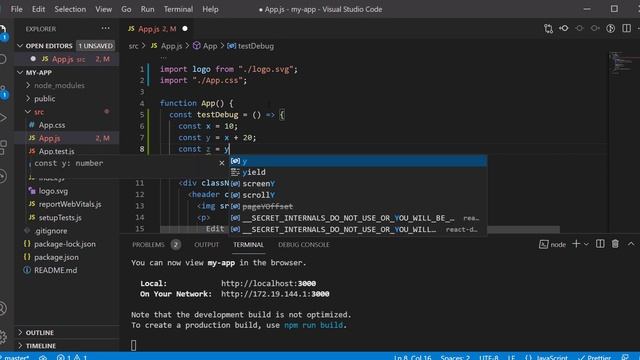The height and width of the screenshot is (360, 640).
Task: Click the sync changes cloud icon
Action: pyautogui.click(x=43, y=357)
